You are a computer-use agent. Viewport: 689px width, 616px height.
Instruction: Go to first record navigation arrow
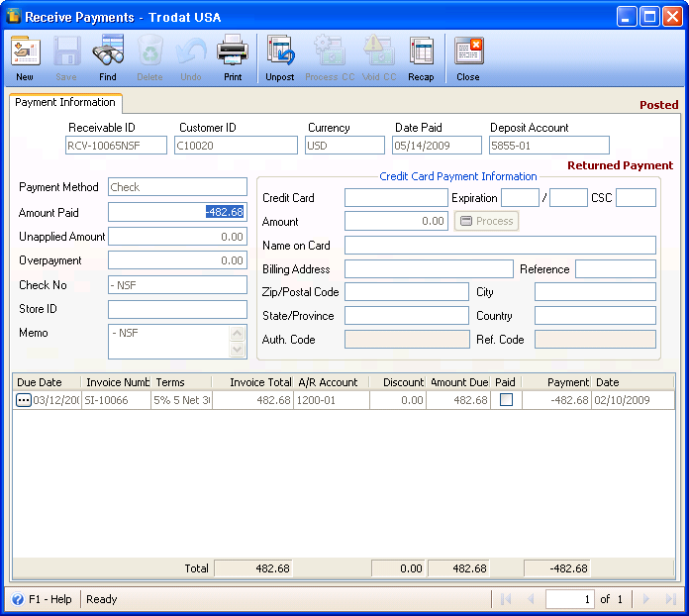[506, 599]
